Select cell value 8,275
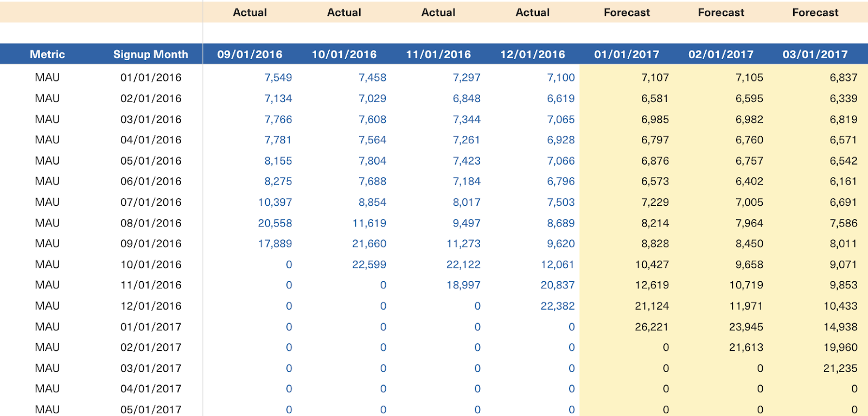868x416 pixels. coord(278,181)
